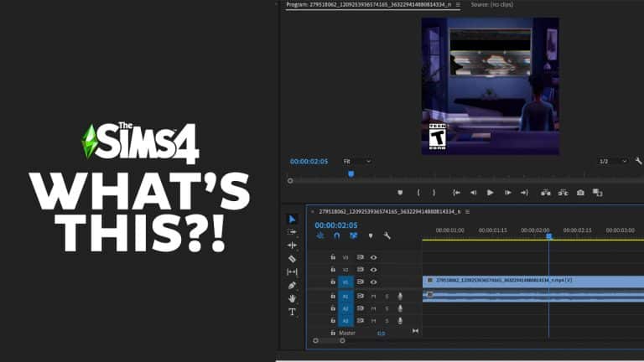This screenshot has height=362, width=644.
Task: Toggle timeline Snap magnet icon
Action: pos(337,235)
